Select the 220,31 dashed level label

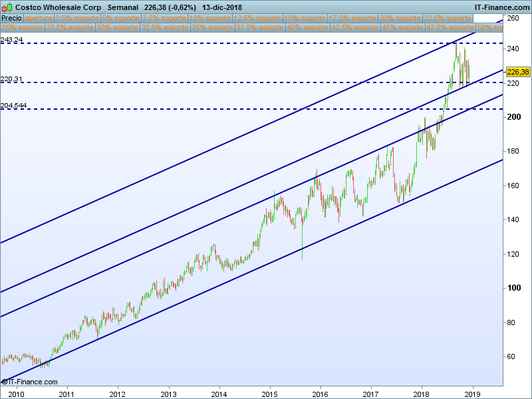(11, 79)
